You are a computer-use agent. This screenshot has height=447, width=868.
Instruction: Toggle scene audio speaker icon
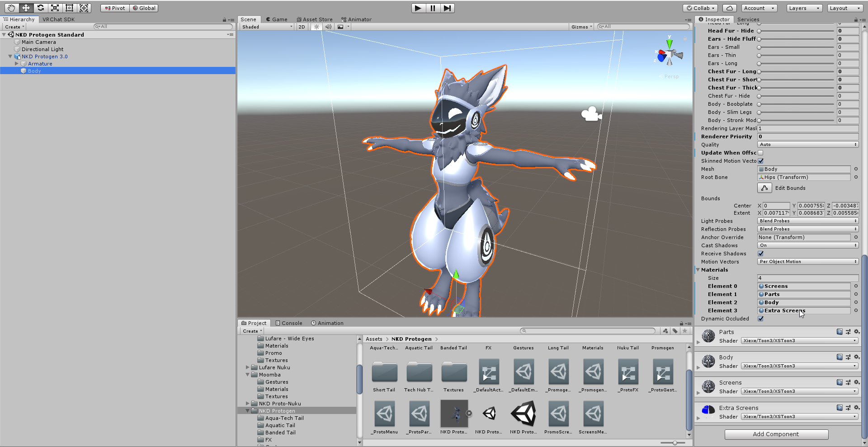tap(328, 27)
